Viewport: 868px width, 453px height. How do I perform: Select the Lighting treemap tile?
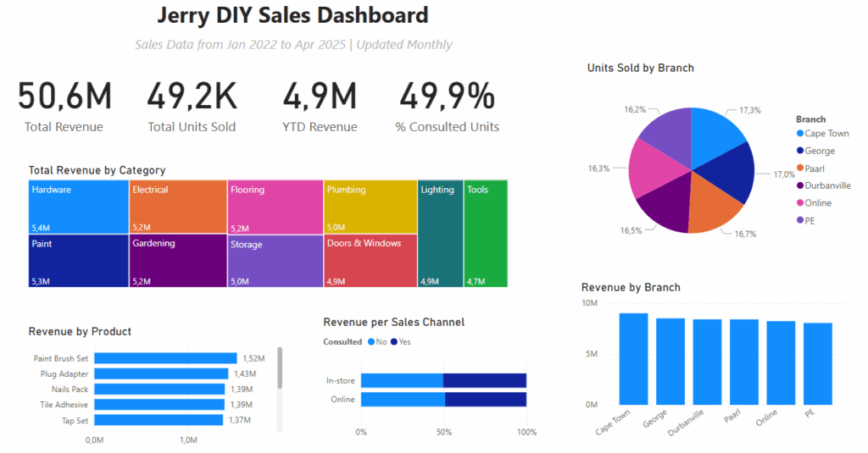pos(441,234)
